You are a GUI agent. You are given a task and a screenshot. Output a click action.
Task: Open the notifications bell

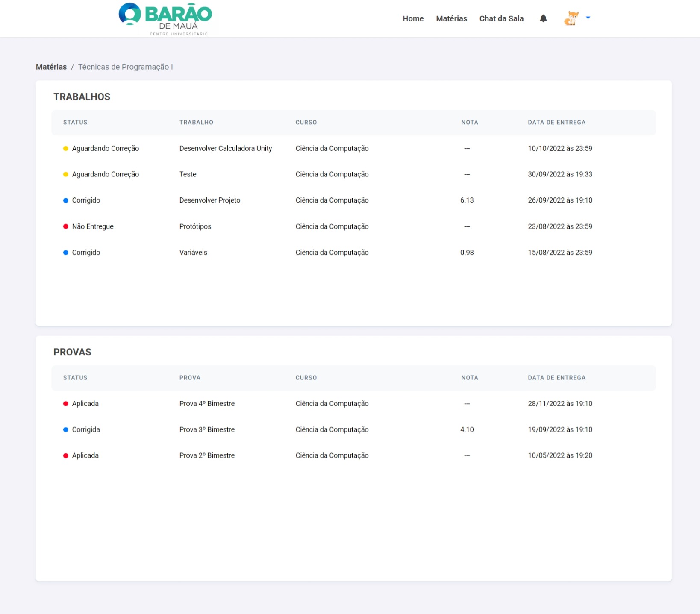point(543,18)
